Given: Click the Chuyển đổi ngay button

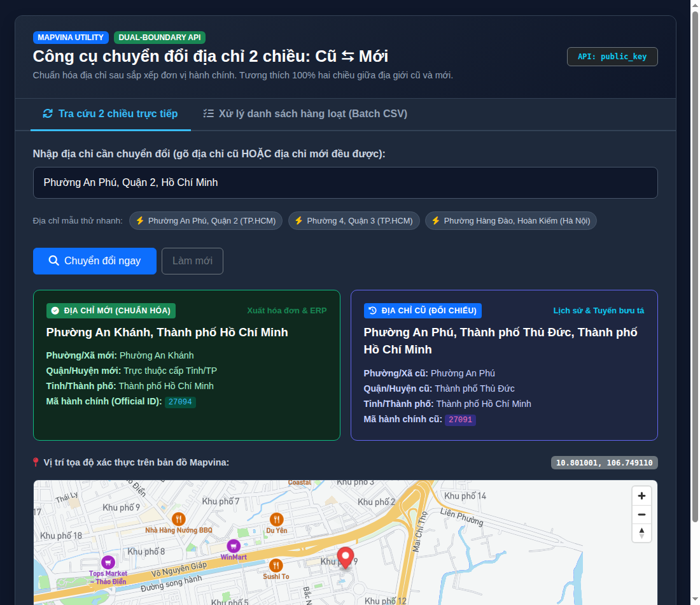Looking at the screenshot, I should click(x=95, y=261).
